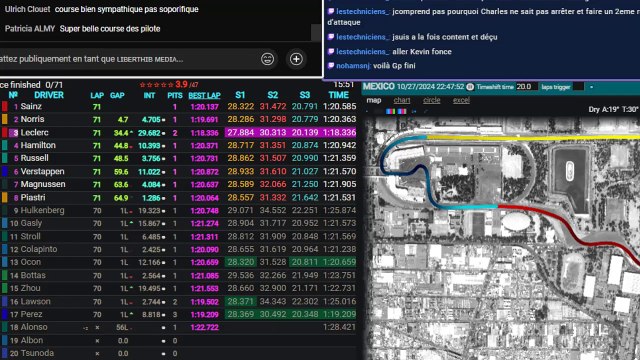Click Twitch badge beside 'jcomprend pas pourquoi' message
Image resolution: width=640 pixels, height=360 pixels.
(x=331, y=11)
